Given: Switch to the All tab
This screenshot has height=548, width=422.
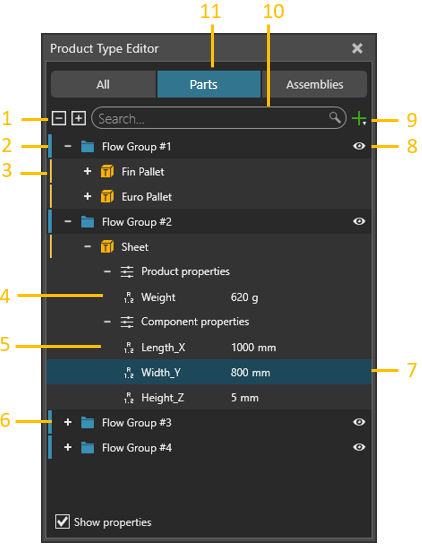Looking at the screenshot, I should click(103, 84).
